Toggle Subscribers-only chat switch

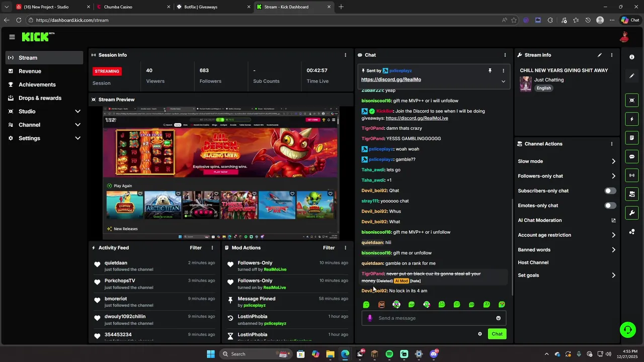pyautogui.click(x=610, y=191)
